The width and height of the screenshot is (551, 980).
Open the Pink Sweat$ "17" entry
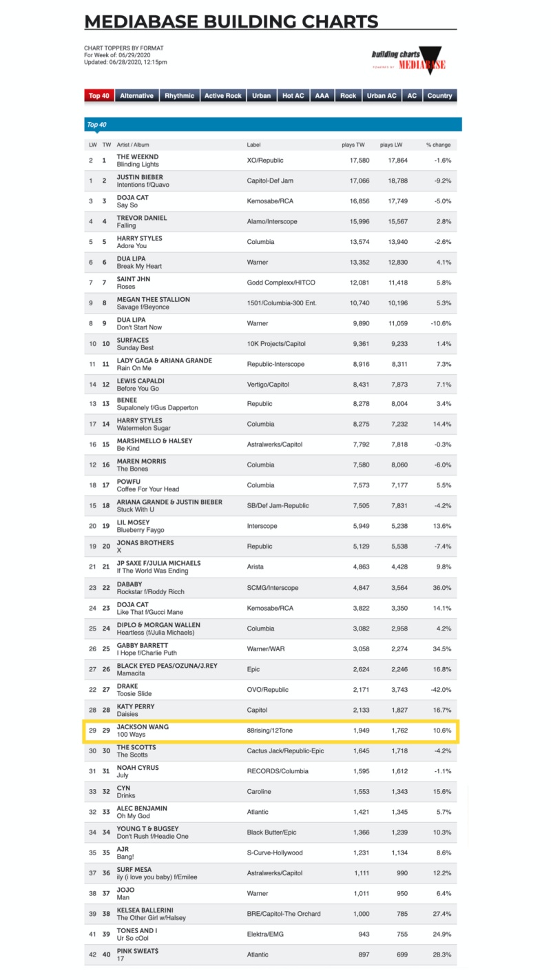tap(138, 955)
